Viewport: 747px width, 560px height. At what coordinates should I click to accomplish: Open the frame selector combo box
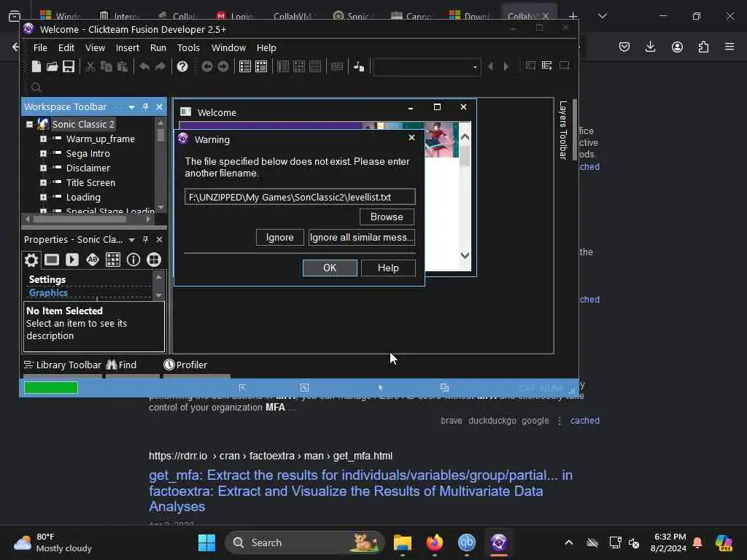point(427,67)
